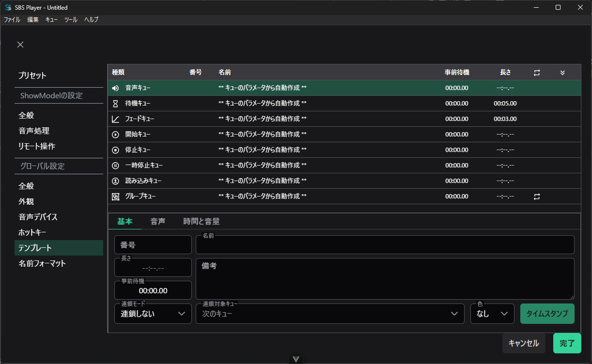
Task: Open the 編集 menu
Action: click(x=33, y=20)
